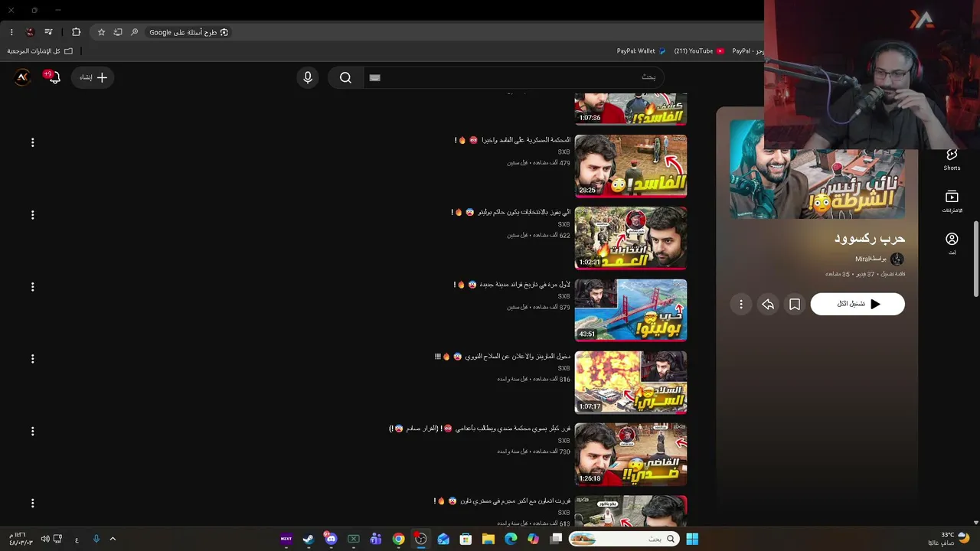Open the PayPal: Wallet bookmark
The image size is (980, 551).
[x=642, y=51]
